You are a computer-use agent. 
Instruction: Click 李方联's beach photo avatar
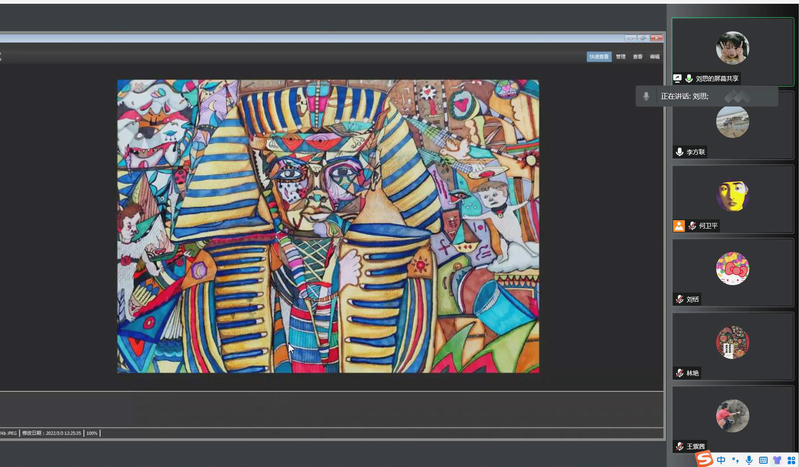732,121
